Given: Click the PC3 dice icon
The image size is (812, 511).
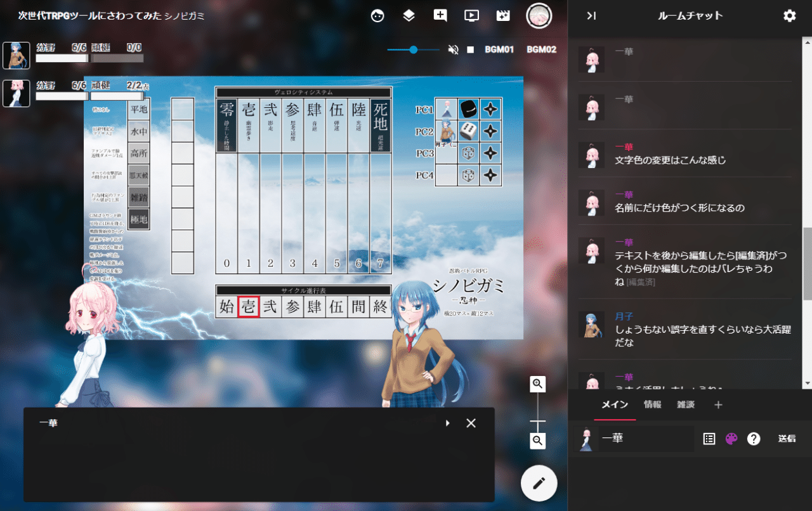Looking at the screenshot, I should point(468,153).
